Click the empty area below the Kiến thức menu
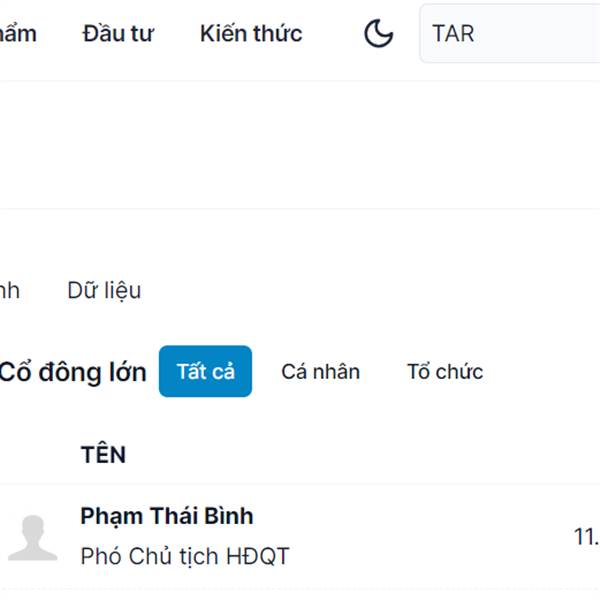The image size is (600, 600). tap(251, 145)
